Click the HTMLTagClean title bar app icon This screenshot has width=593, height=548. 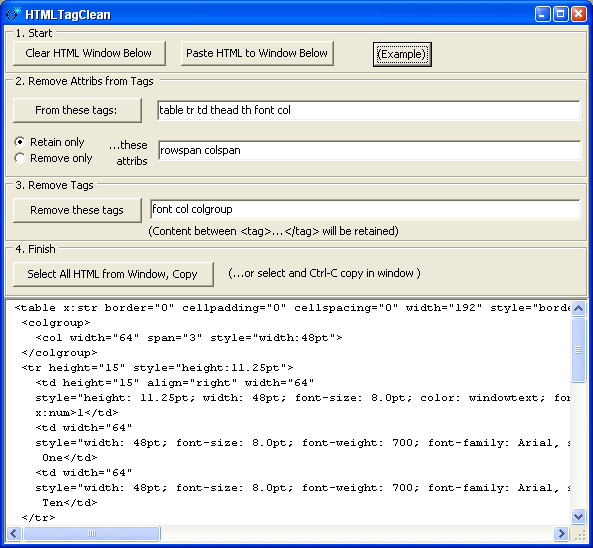coord(13,14)
